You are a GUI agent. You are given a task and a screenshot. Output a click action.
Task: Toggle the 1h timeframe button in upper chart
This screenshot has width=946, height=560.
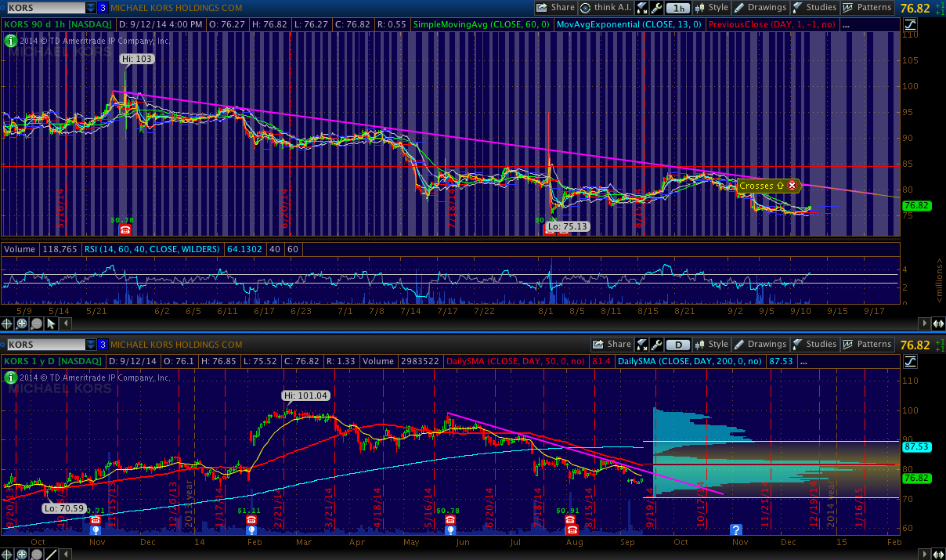[678, 8]
